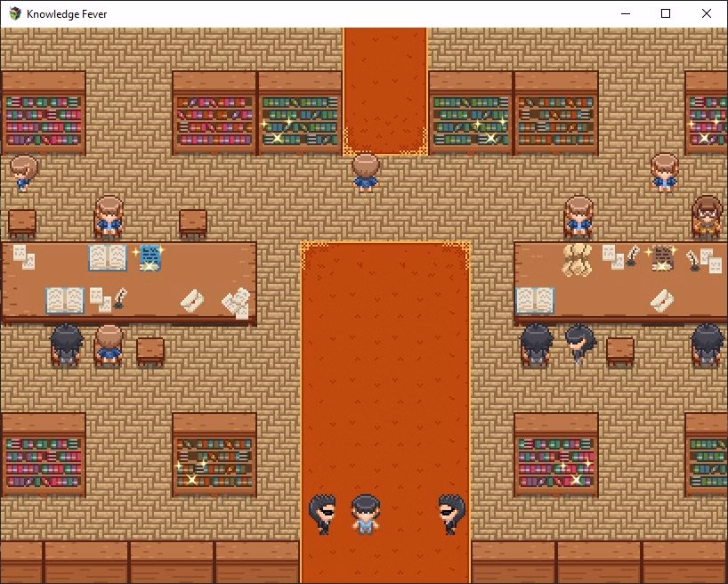The height and width of the screenshot is (584, 728).
Task: Talk to the brown-haired child standing near top-right bookshelf
Action: point(664,173)
